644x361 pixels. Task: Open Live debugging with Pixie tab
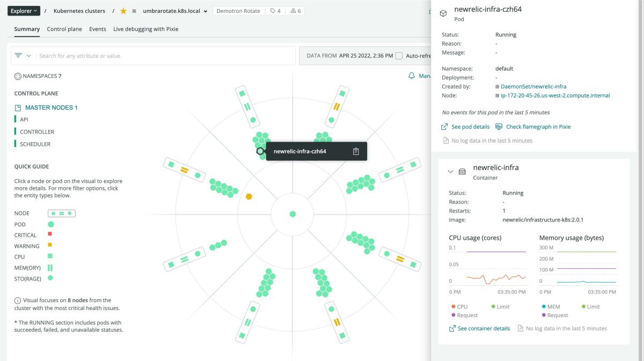[145, 29]
